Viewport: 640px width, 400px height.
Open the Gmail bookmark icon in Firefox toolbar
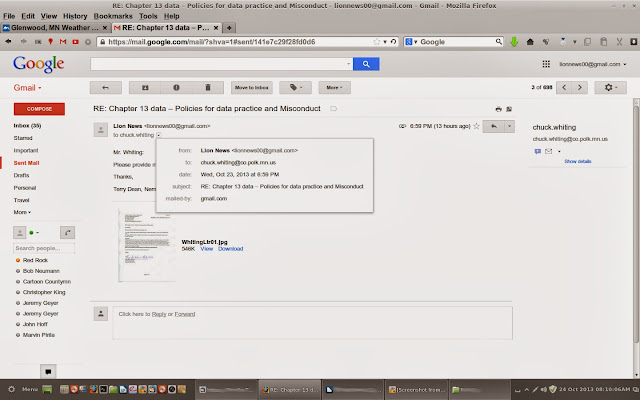coord(63,42)
